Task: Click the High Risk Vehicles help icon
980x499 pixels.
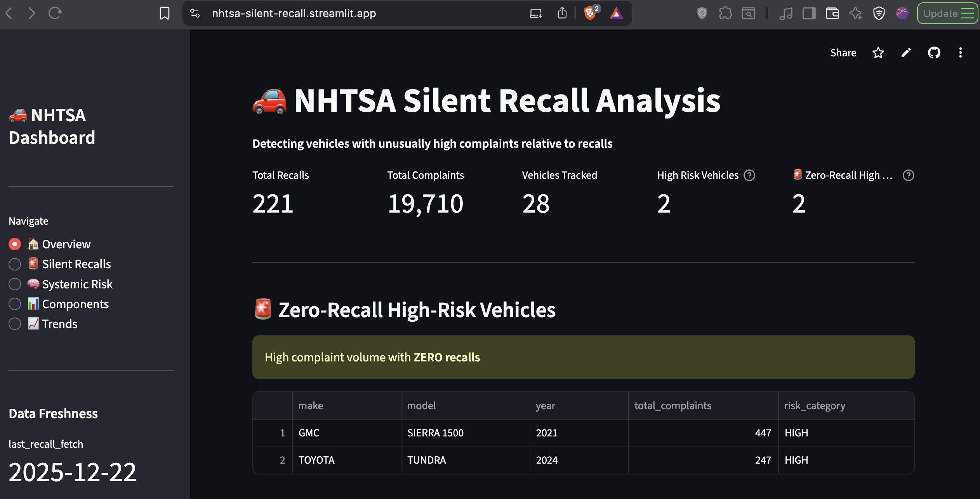Action: tap(749, 175)
